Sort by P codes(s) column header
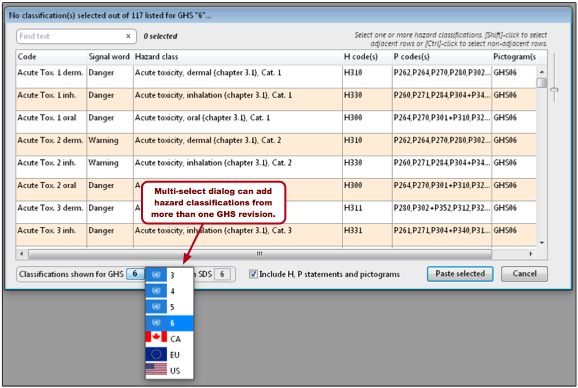Viewport: 578px width, 388px height. click(442, 57)
